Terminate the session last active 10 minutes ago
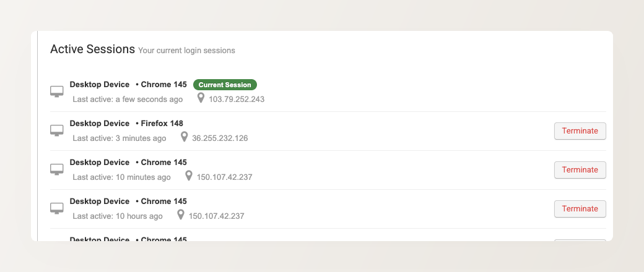This screenshot has height=272, width=644. pos(580,170)
